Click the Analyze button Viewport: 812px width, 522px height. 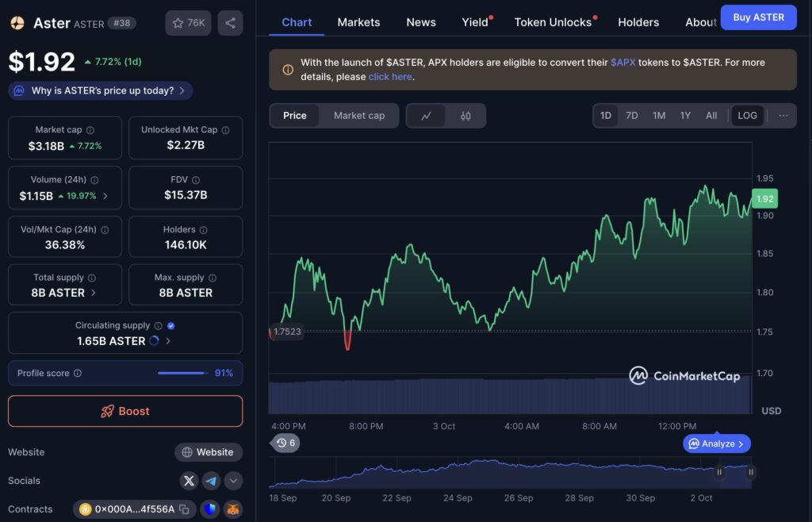tap(717, 443)
